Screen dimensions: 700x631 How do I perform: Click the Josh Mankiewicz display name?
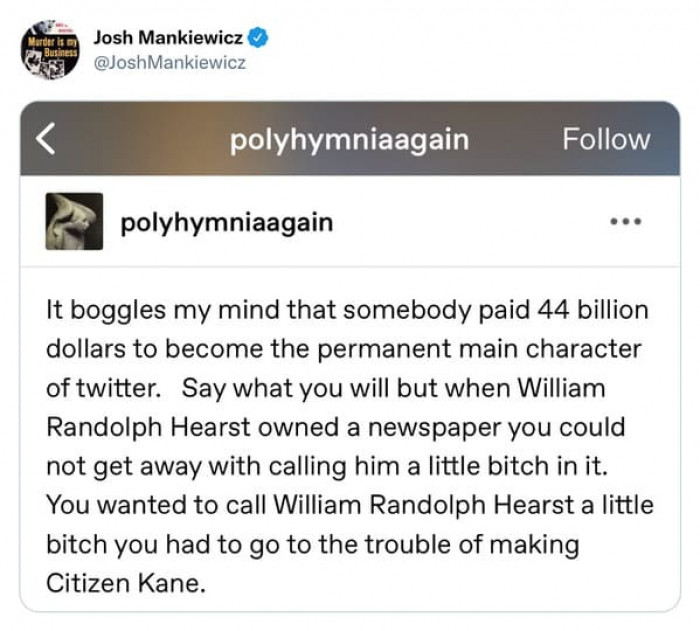coord(168,39)
